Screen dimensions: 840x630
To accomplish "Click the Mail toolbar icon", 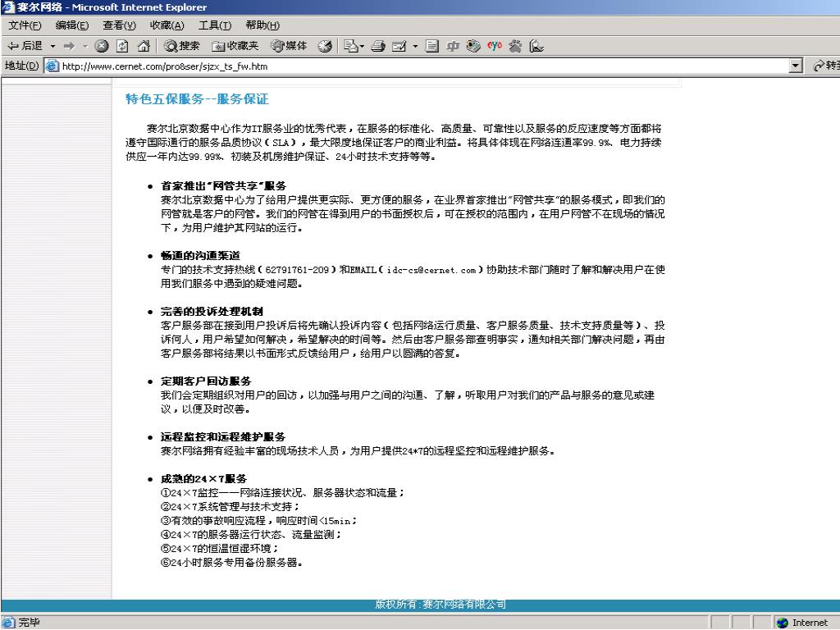I will [x=350, y=46].
